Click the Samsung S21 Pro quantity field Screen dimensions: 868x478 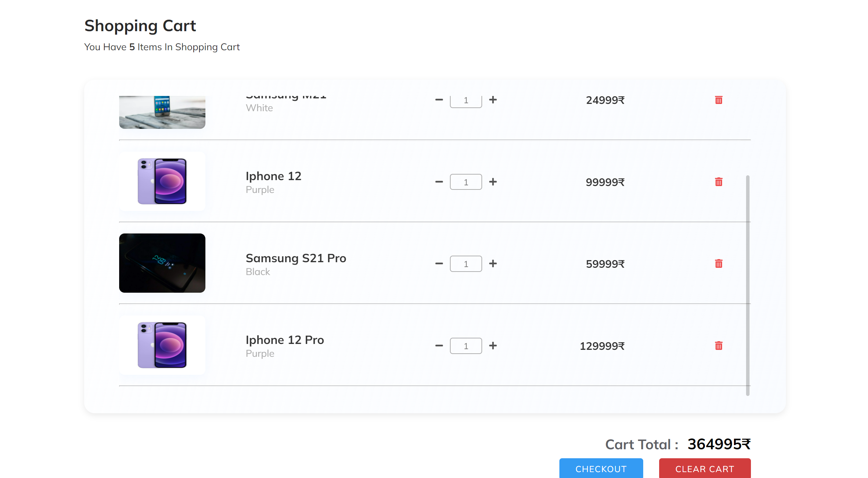click(466, 264)
